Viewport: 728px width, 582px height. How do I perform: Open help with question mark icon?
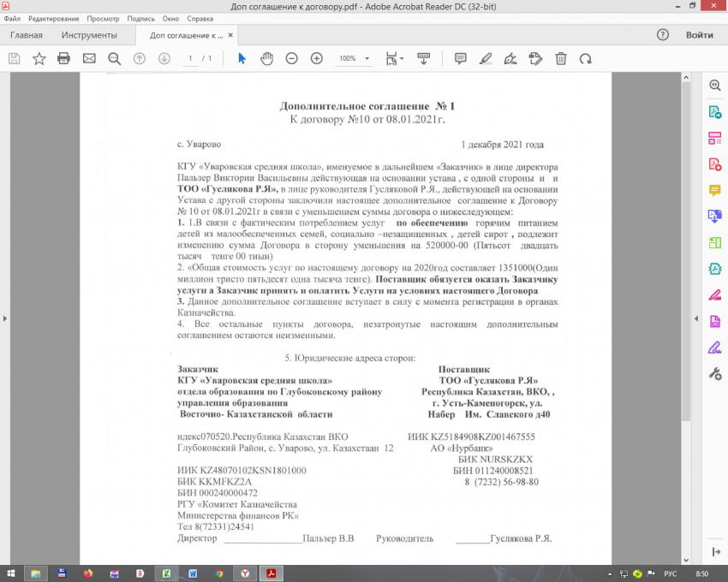pos(663,35)
